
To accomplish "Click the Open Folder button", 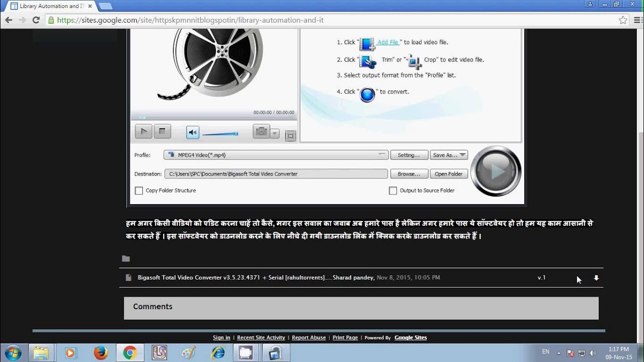I will pyautogui.click(x=449, y=174).
